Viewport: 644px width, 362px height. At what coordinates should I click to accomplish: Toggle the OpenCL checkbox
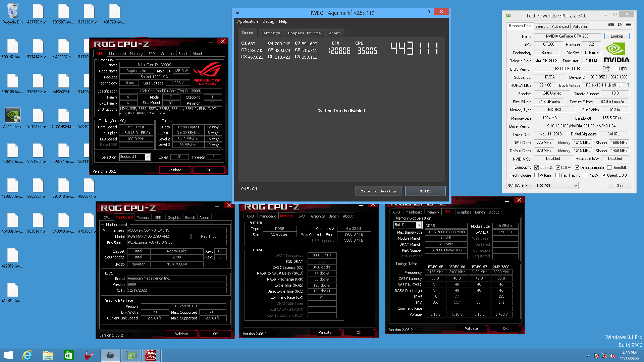click(x=536, y=168)
